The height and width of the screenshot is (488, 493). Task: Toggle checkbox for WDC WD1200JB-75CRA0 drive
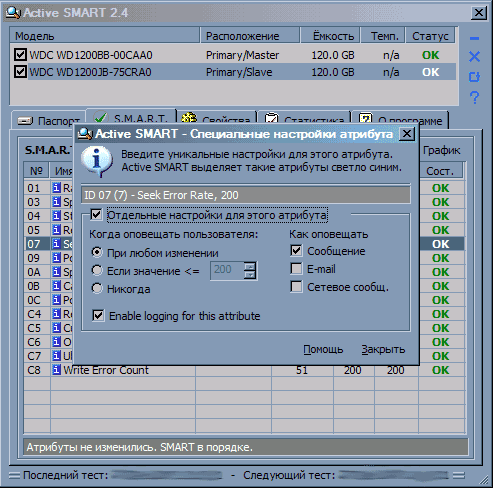tap(20, 71)
